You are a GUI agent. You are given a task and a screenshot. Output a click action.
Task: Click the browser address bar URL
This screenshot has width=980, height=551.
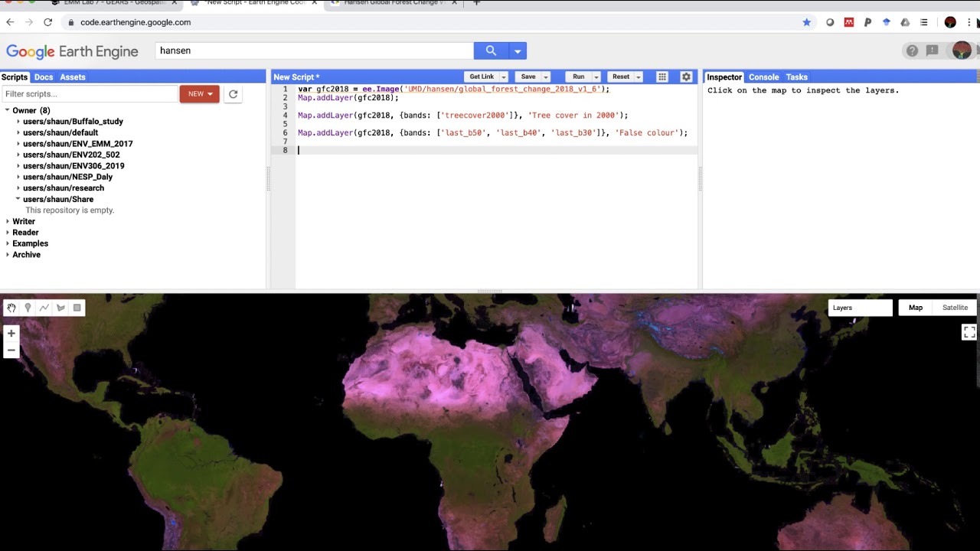136,22
